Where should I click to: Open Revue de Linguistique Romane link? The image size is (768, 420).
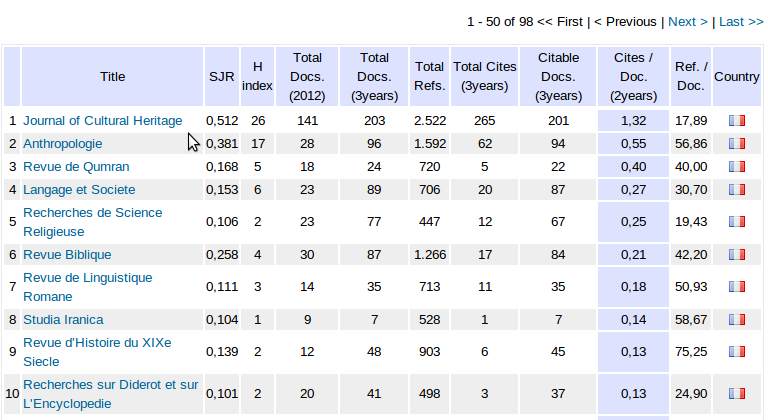88,287
